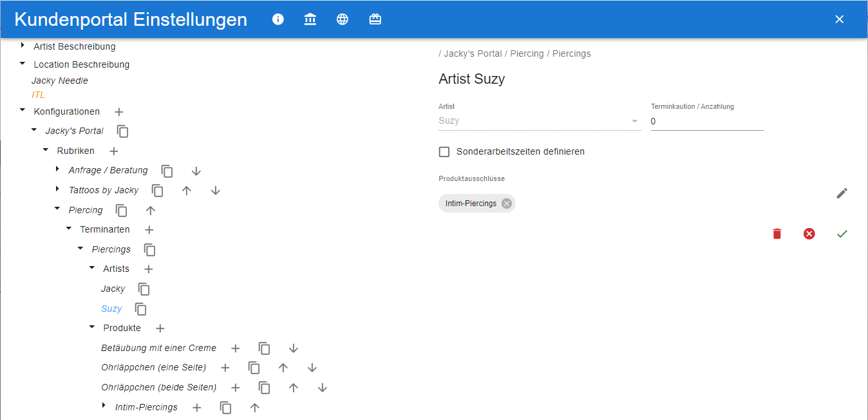Add a new Rubrik with the plus
Image resolution: width=868 pixels, height=420 pixels.
[113, 151]
